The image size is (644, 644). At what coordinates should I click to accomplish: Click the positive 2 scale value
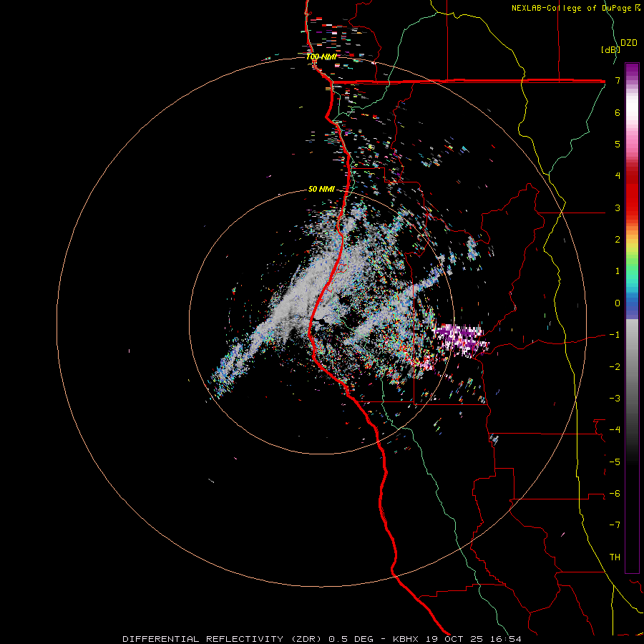point(618,240)
